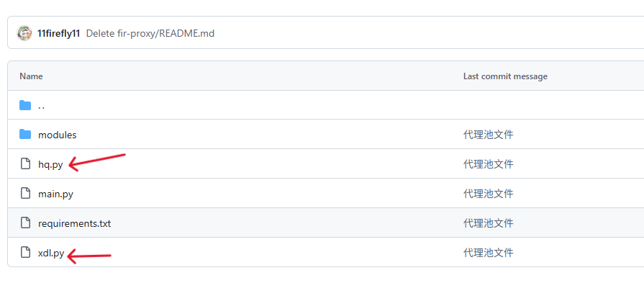Open the hq.py file
Screen dimensions: 644x296
point(50,164)
